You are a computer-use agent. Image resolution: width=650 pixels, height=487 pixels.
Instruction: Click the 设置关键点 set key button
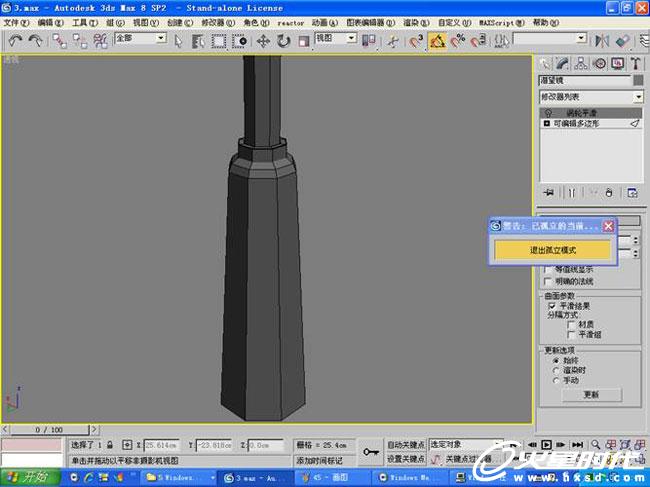pyautogui.click(x=405, y=459)
